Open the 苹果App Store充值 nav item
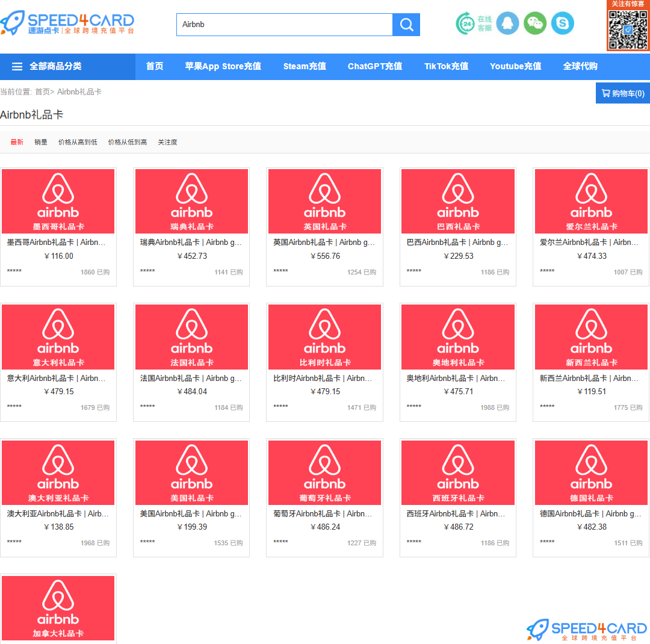This screenshot has height=644, width=650. pyautogui.click(x=223, y=66)
